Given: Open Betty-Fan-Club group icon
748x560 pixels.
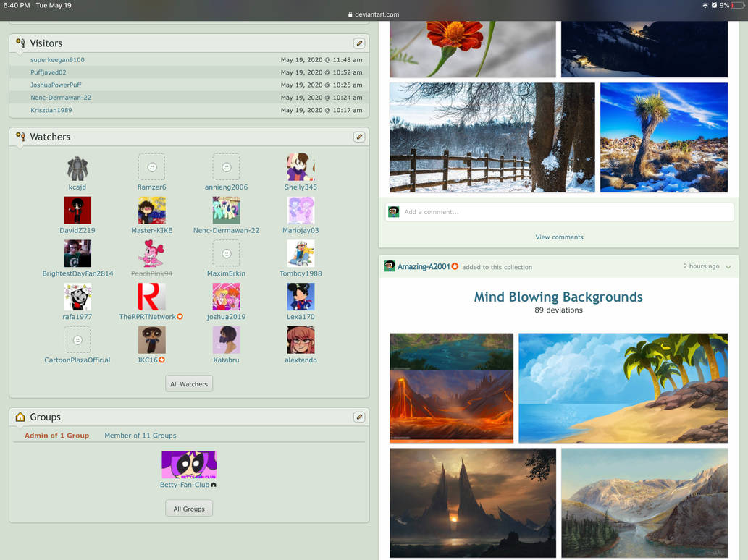Looking at the screenshot, I should click(x=189, y=464).
